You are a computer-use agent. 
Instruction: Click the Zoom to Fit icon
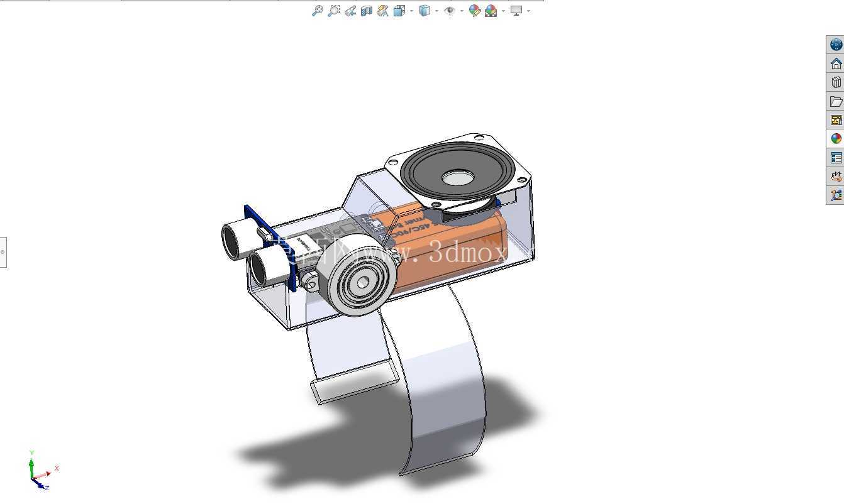(318, 11)
